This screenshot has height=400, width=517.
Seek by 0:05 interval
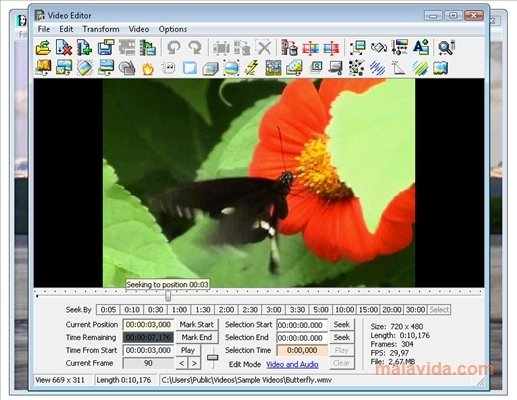[108, 310]
